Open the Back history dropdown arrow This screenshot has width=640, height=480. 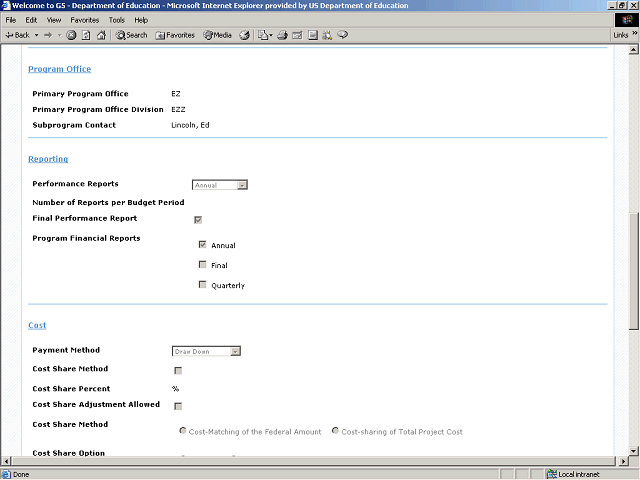click(x=36, y=35)
